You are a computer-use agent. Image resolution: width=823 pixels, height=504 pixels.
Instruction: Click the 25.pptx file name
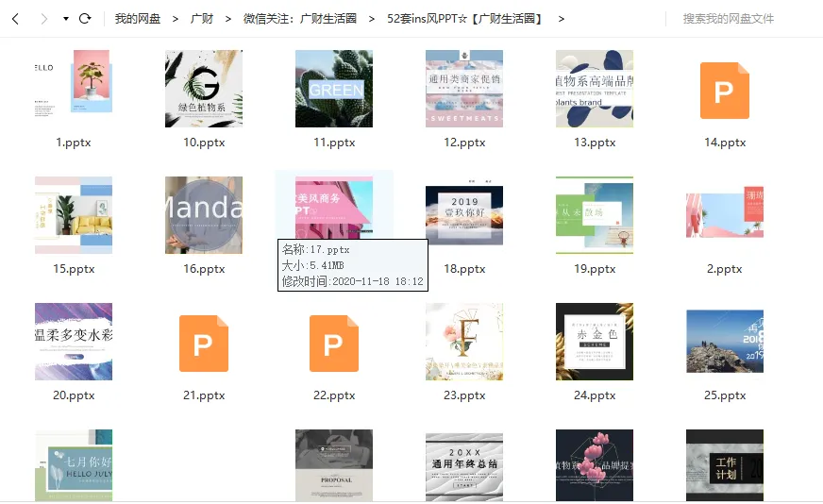tap(724, 395)
